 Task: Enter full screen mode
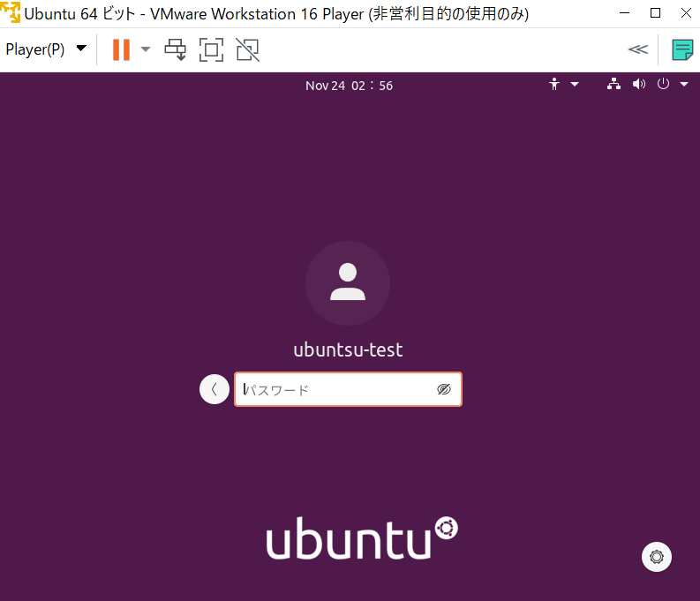click(x=211, y=49)
